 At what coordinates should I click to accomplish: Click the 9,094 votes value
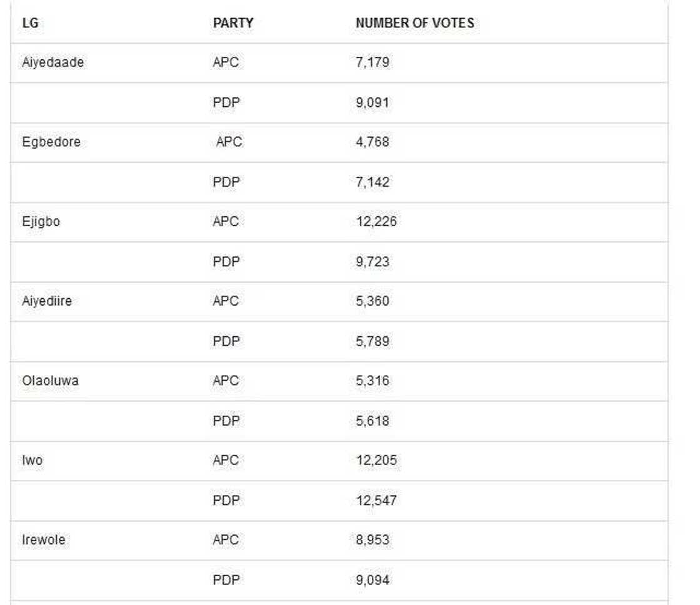pyautogui.click(x=372, y=580)
